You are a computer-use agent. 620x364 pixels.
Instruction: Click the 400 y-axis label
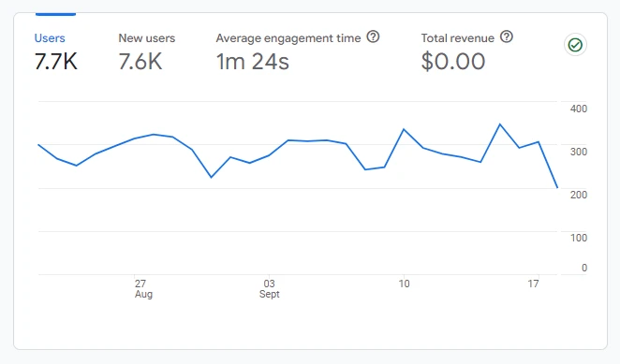579,109
